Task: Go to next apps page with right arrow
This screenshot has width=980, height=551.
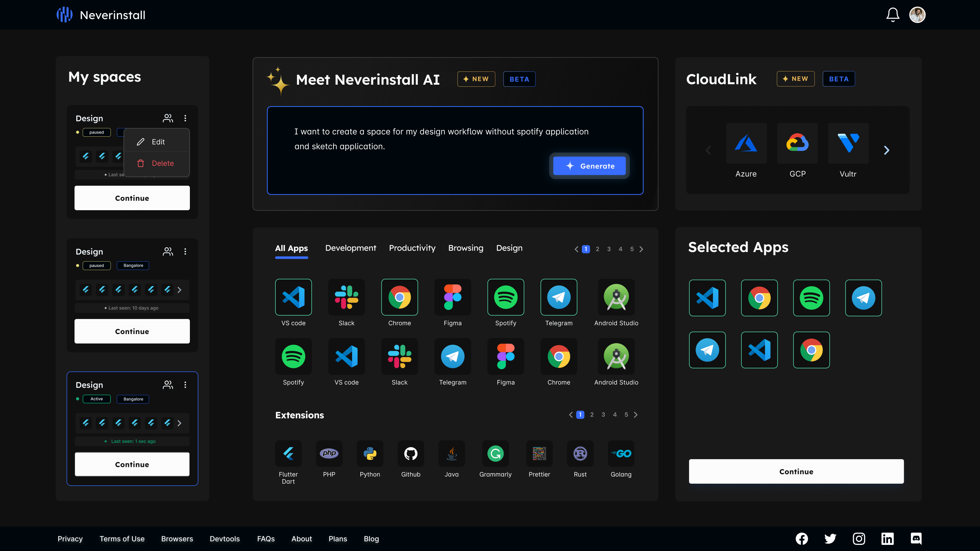Action: [641, 249]
